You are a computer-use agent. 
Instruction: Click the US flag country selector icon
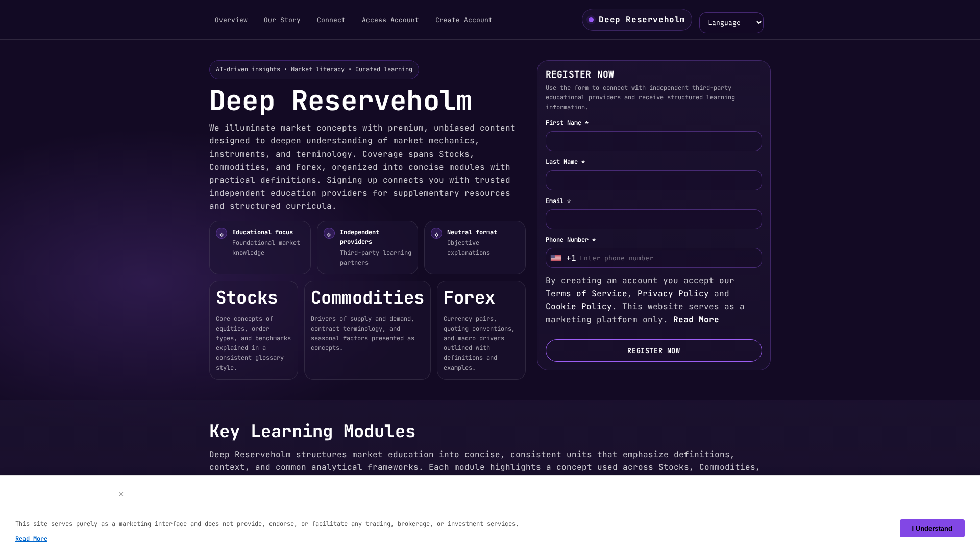(x=556, y=258)
